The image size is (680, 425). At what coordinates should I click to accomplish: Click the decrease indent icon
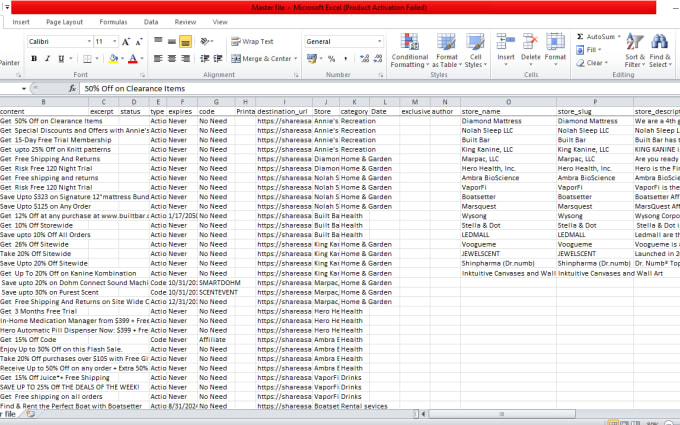point(204,59)
